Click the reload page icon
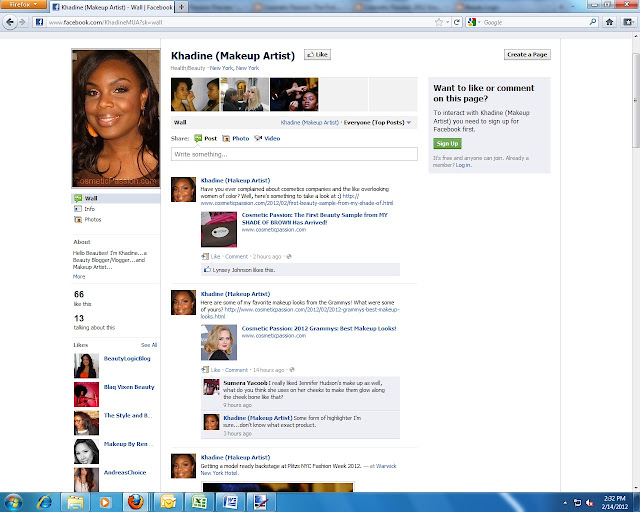 (457, 22)
